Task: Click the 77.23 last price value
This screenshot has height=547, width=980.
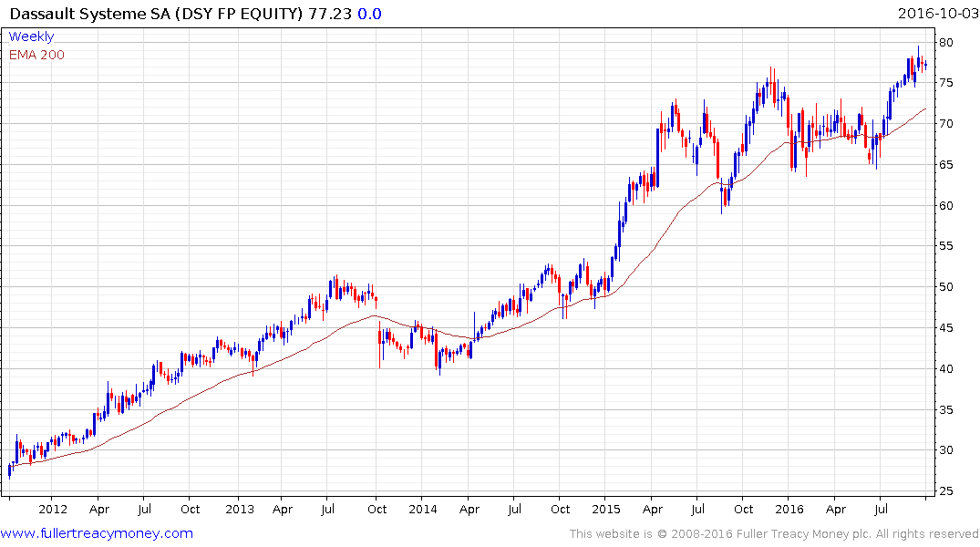Action: (331, 14)
